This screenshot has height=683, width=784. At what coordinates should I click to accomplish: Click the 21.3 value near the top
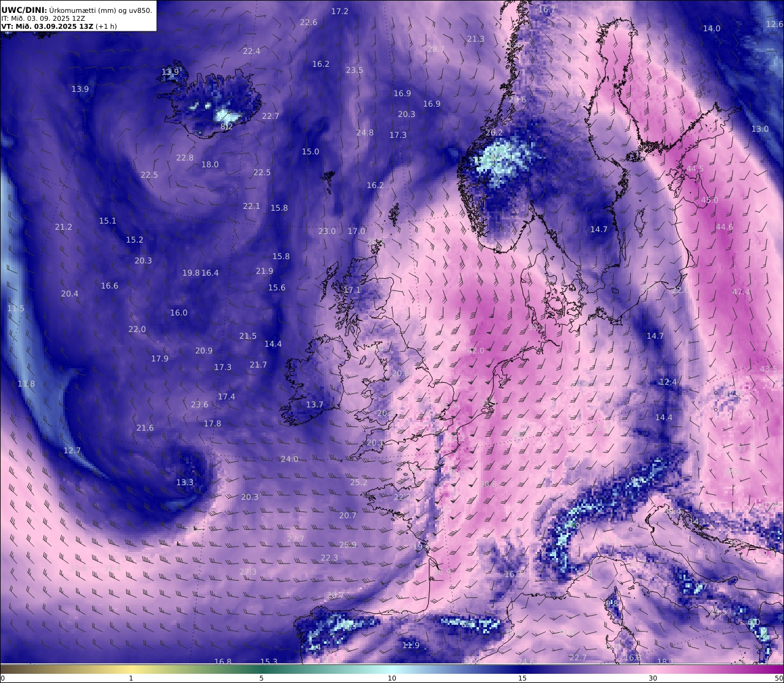(x=476, y=39)
